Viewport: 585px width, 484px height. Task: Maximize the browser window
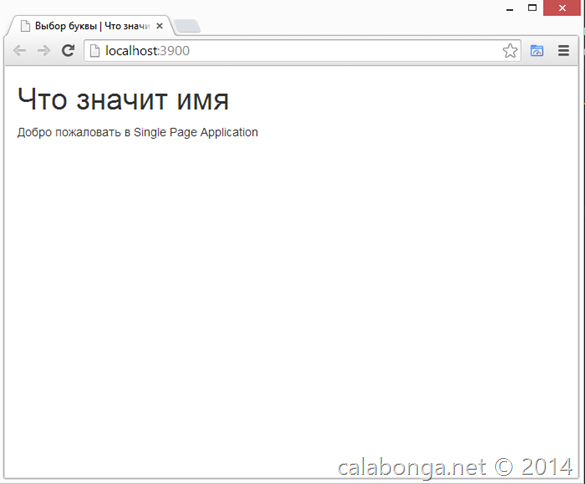532,8
